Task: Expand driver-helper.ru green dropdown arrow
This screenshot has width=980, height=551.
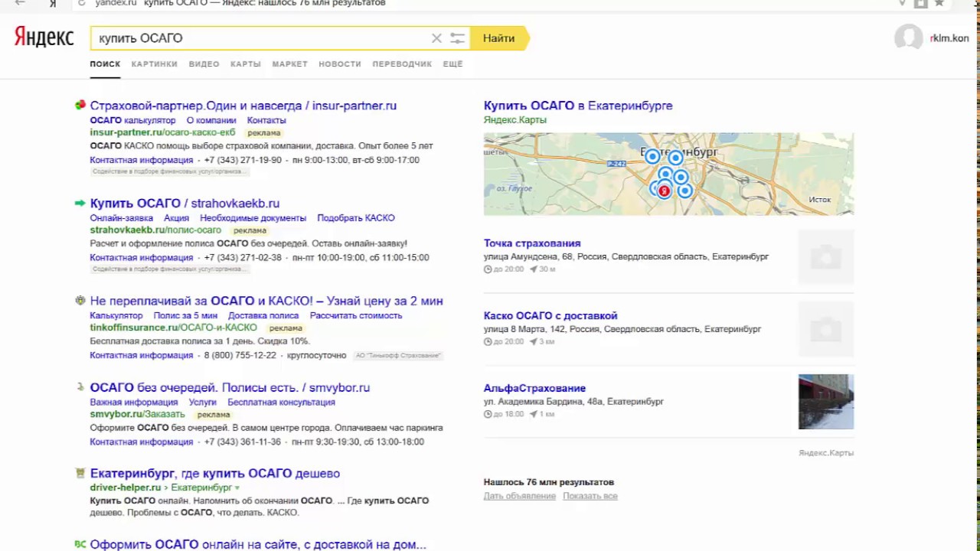Action: pos(237,487)
